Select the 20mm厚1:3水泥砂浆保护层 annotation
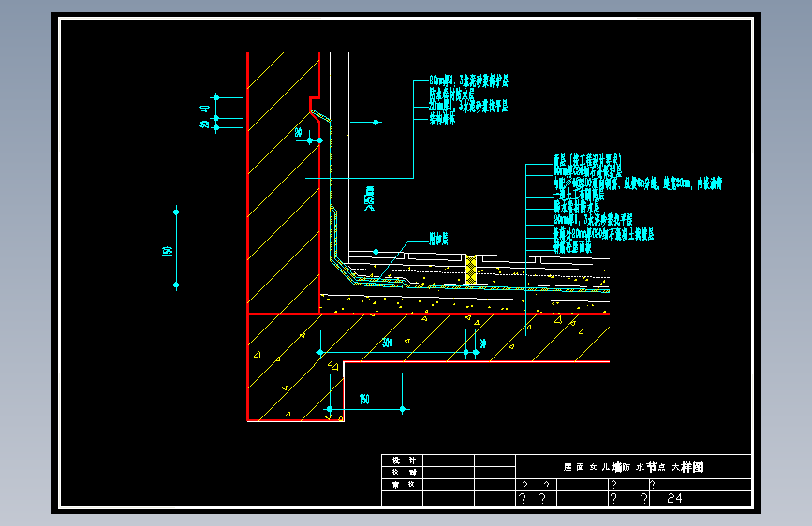 [469, 80]
